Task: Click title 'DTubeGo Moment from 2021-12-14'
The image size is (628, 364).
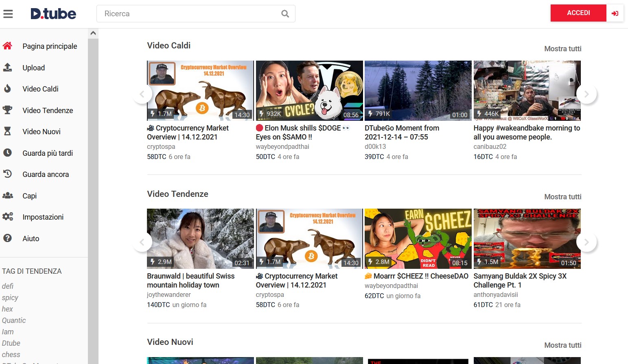Action: pyautogui.click(x=402, y=133)
